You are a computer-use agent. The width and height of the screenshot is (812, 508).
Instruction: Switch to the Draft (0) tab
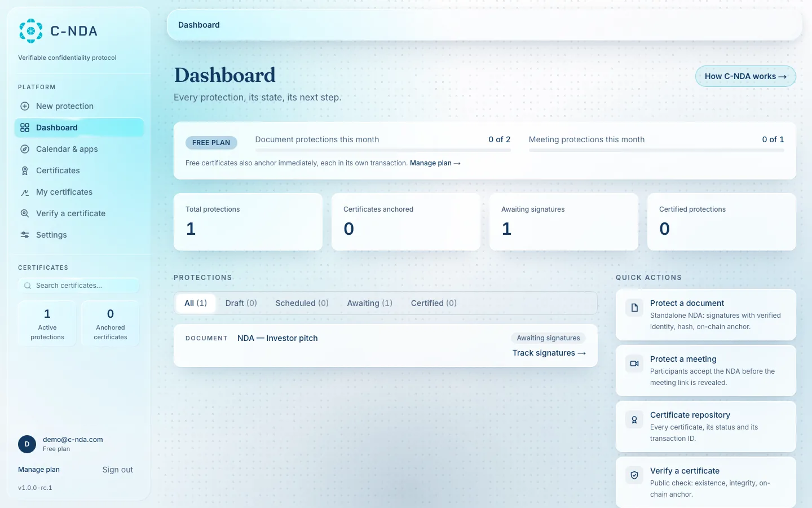point(241,303)
